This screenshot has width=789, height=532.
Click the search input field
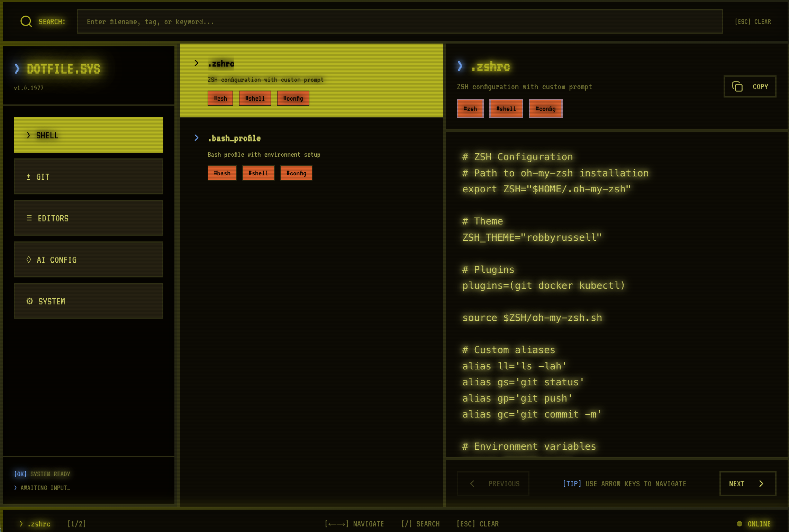point(399,21)
